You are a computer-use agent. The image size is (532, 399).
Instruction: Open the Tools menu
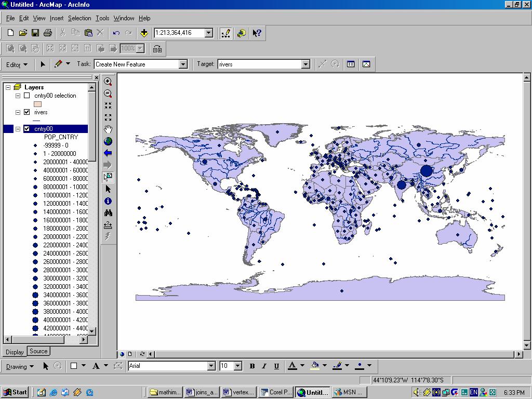coord(102,18)
